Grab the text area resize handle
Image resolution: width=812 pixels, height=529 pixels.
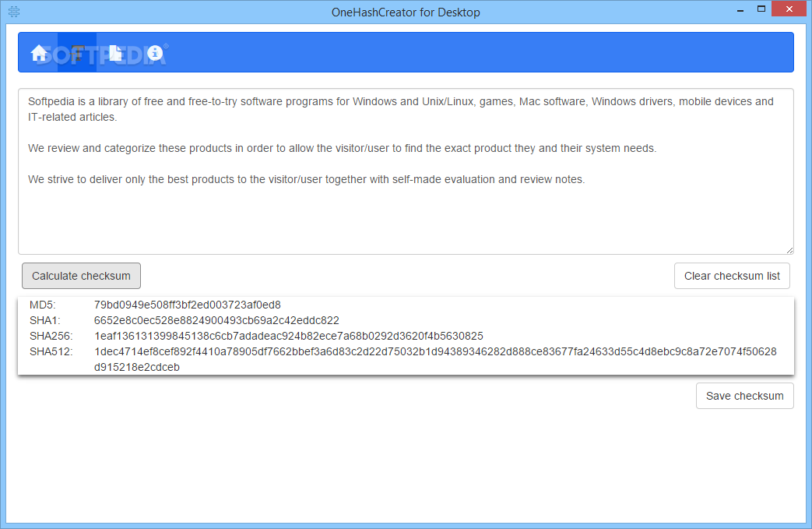point(789,250)
